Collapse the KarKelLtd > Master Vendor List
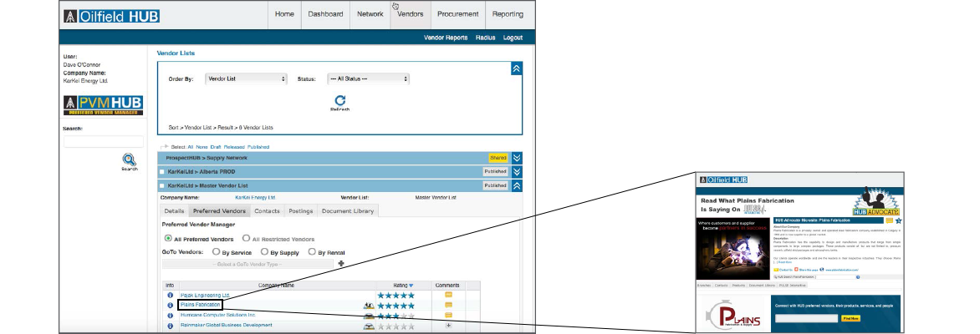This screenshot has width=980, height=334. 516,185
